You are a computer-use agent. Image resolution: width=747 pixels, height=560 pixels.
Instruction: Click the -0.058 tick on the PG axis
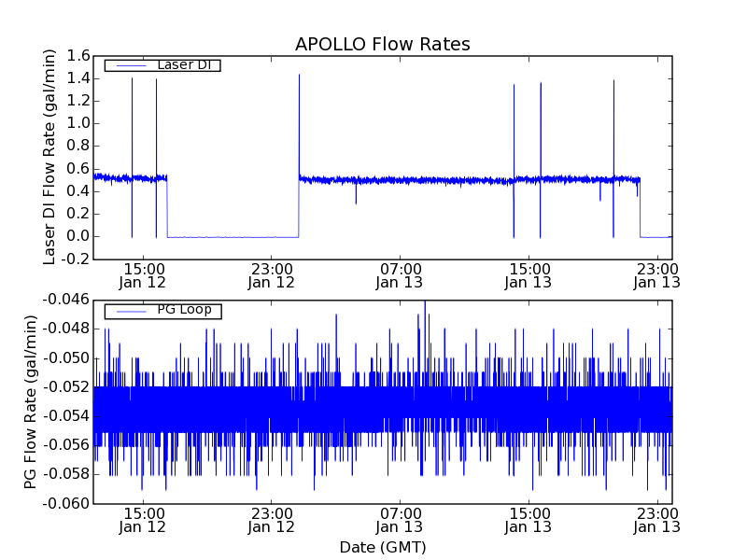coord(66,474)
